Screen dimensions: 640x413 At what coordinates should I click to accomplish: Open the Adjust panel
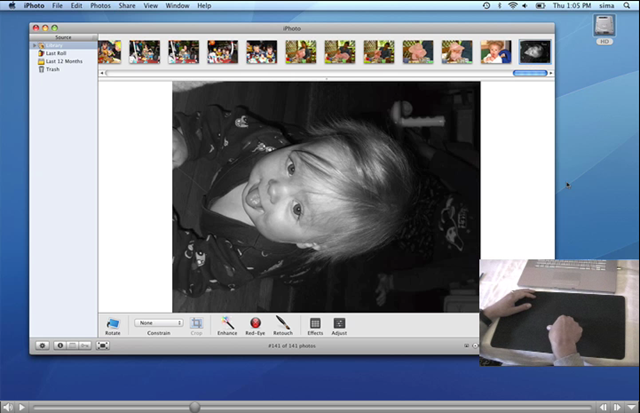(x=339, y=323)
